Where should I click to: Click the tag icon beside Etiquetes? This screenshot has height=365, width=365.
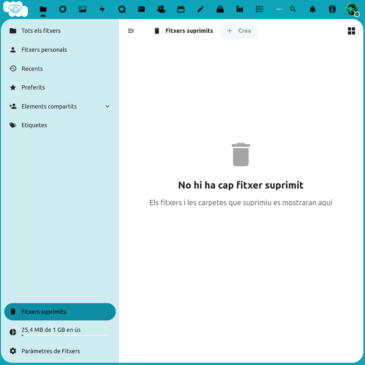pos(13,125)
